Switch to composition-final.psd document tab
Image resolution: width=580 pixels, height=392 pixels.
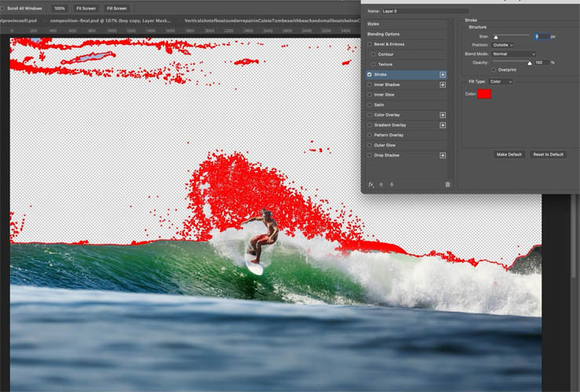click(x=110, y=20)
